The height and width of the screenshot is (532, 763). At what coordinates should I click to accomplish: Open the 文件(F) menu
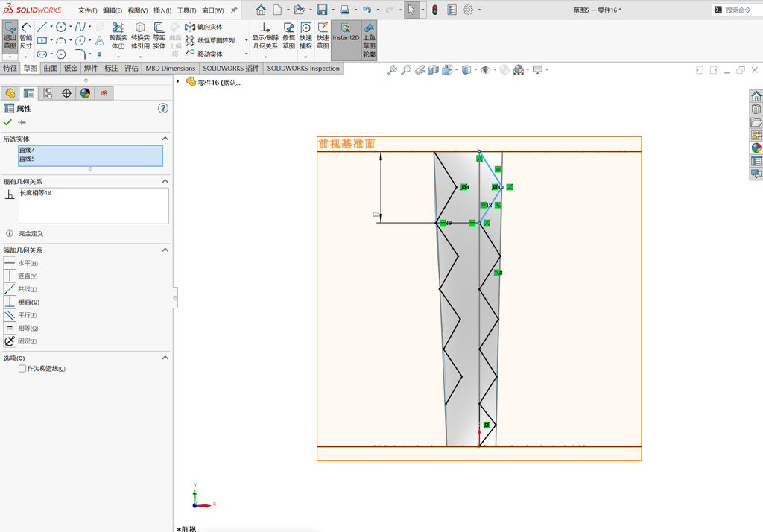pyautogui.click(x=88, y=10)
